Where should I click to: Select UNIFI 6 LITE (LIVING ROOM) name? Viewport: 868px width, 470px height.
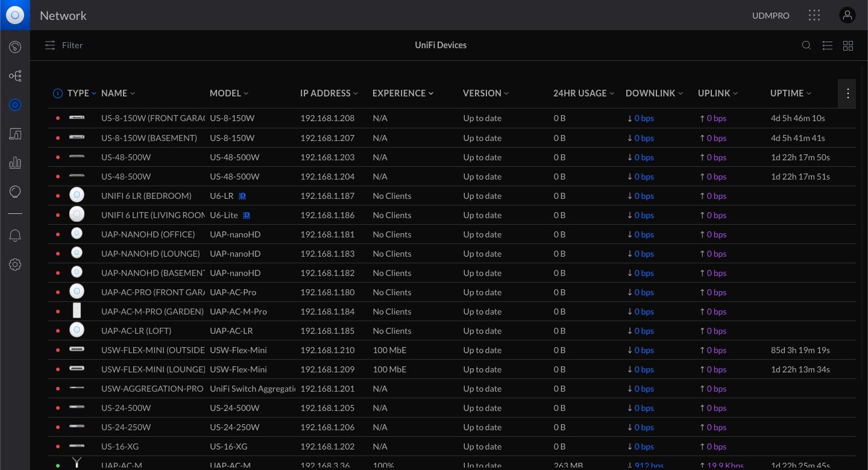(153, 215)
